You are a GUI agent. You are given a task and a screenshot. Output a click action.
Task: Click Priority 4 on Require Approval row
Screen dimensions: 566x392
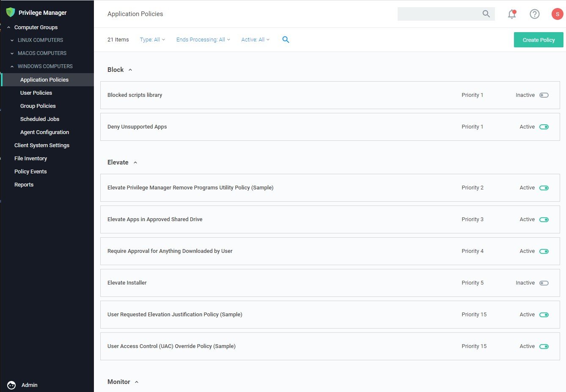click(473, 251)
